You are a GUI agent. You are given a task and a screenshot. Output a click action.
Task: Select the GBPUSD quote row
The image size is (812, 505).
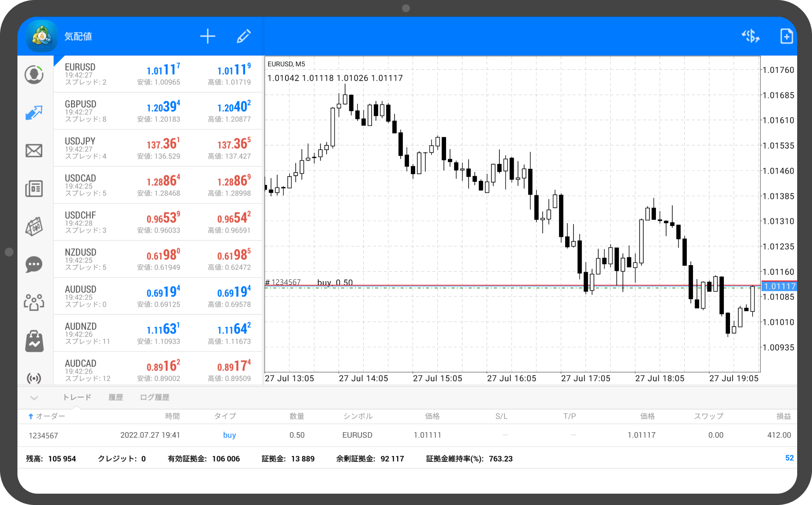click(158, 111)
